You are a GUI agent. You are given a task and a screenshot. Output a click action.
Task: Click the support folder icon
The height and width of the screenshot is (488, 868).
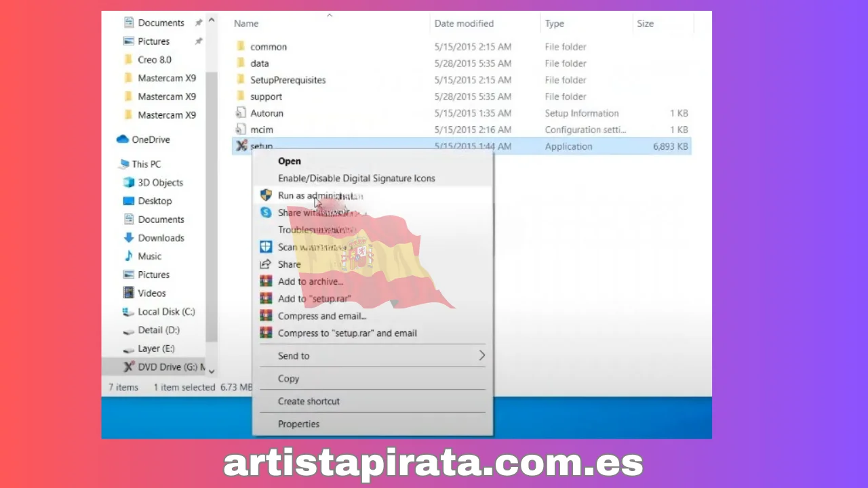click(x=241, y=96)
